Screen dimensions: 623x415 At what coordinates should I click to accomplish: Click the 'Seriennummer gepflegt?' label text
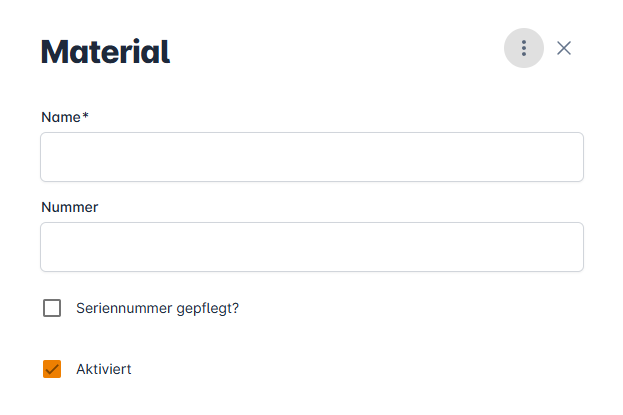[157, 308]
